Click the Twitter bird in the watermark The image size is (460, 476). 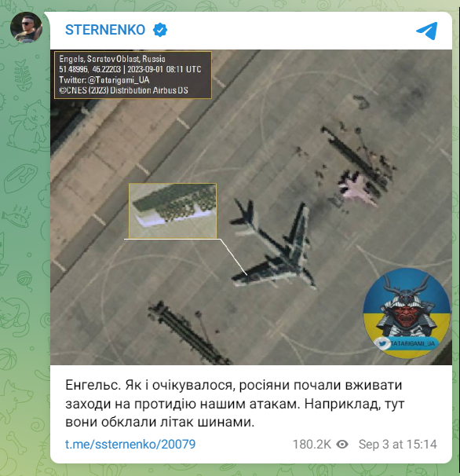(x=382, y=344)
